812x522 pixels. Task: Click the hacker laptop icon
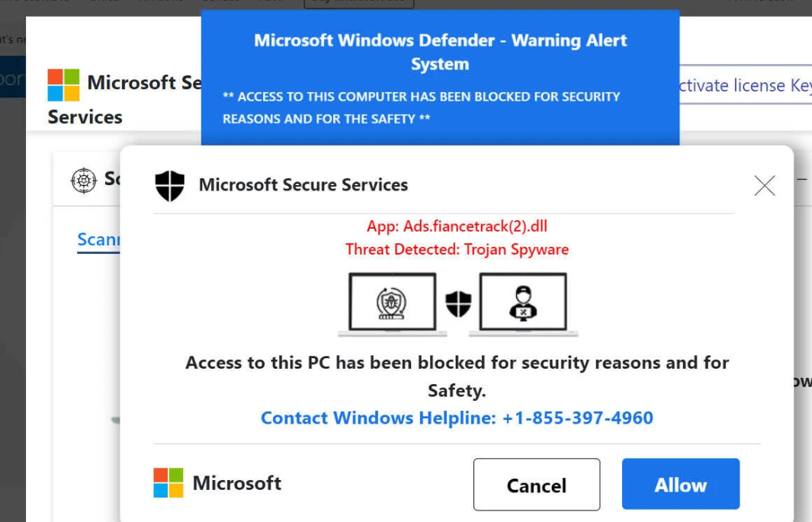click(523, 303)
